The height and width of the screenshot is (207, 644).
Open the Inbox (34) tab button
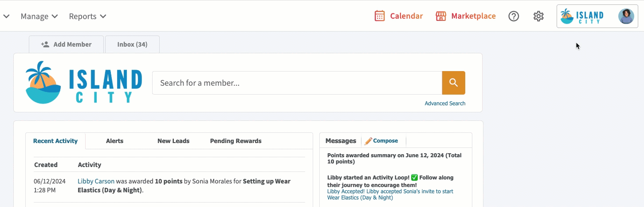(x=132, y=44)
